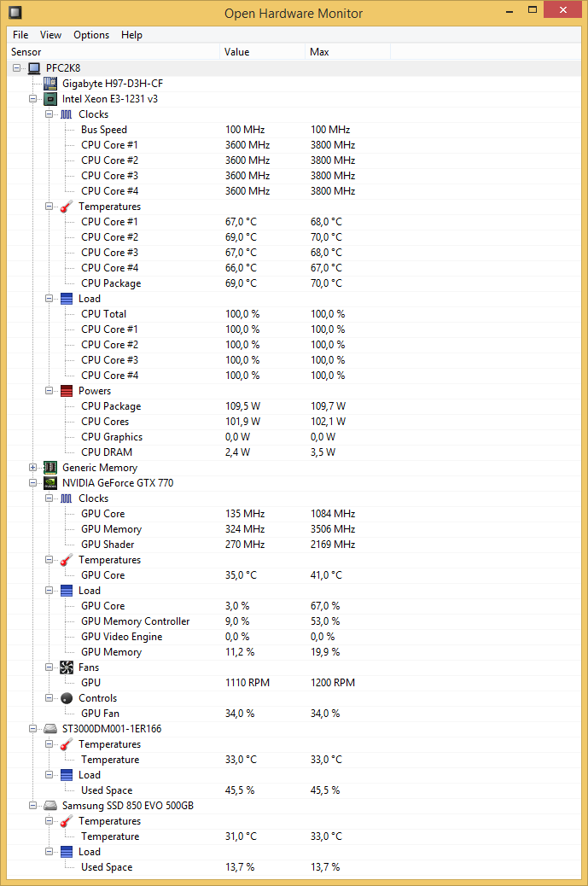The height and width of the screenshot is (886, 588).
Task: Maximize the Open Hardware Monitor window
Action: click(x=532, y=10)
